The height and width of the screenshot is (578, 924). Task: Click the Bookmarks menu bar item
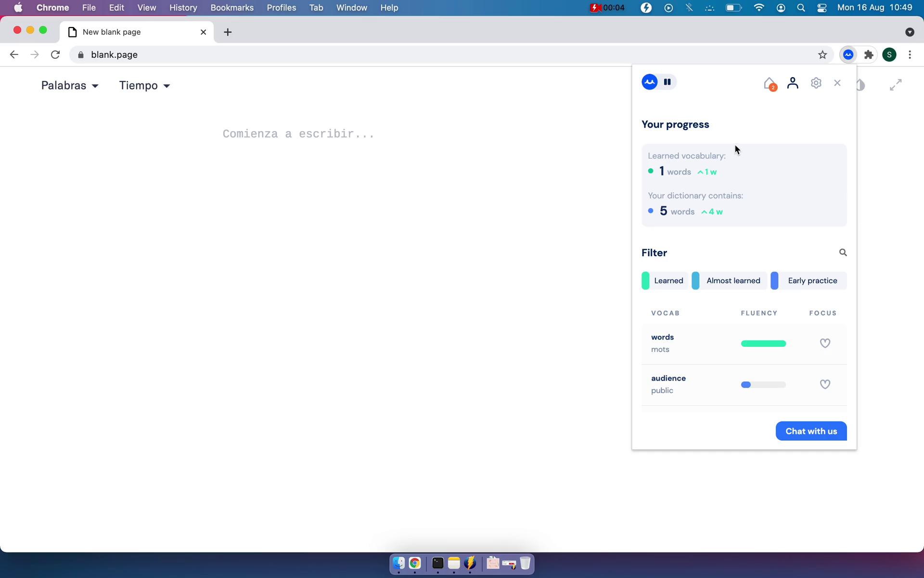(232, 7)
